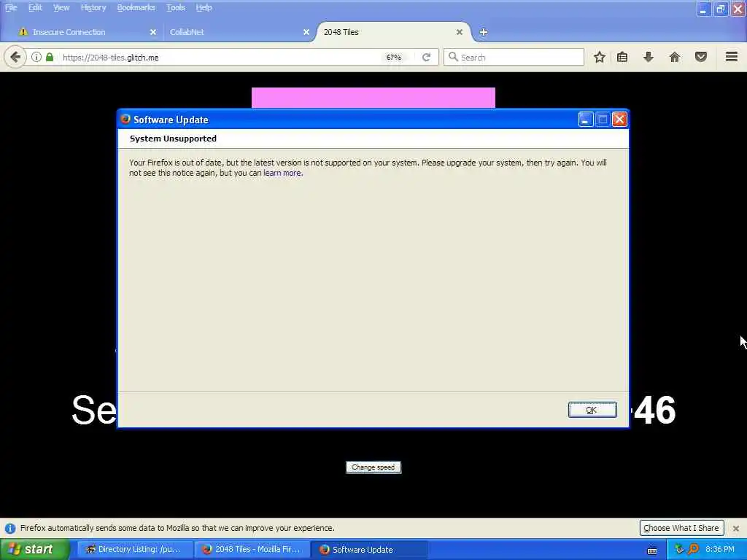This screenshot has height=560, width=747.
Task: Follow the learn more link
Action: 282,173
